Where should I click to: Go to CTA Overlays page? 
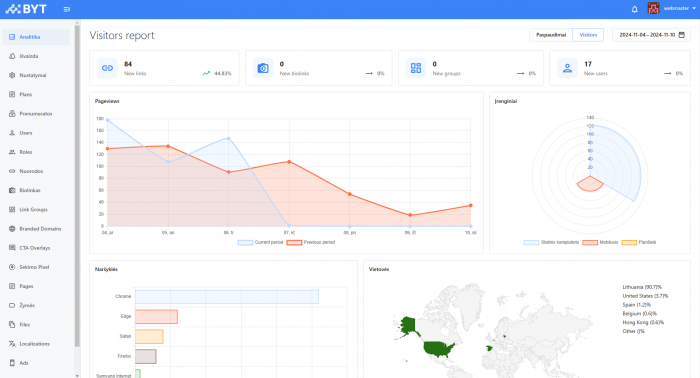pos(36,248)
